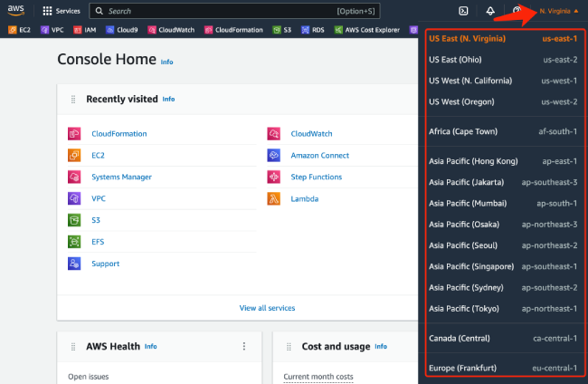The width and height of the screenshot is (588, 384).
Task: Open the CloudShell terminal icon
Action: 463,12
